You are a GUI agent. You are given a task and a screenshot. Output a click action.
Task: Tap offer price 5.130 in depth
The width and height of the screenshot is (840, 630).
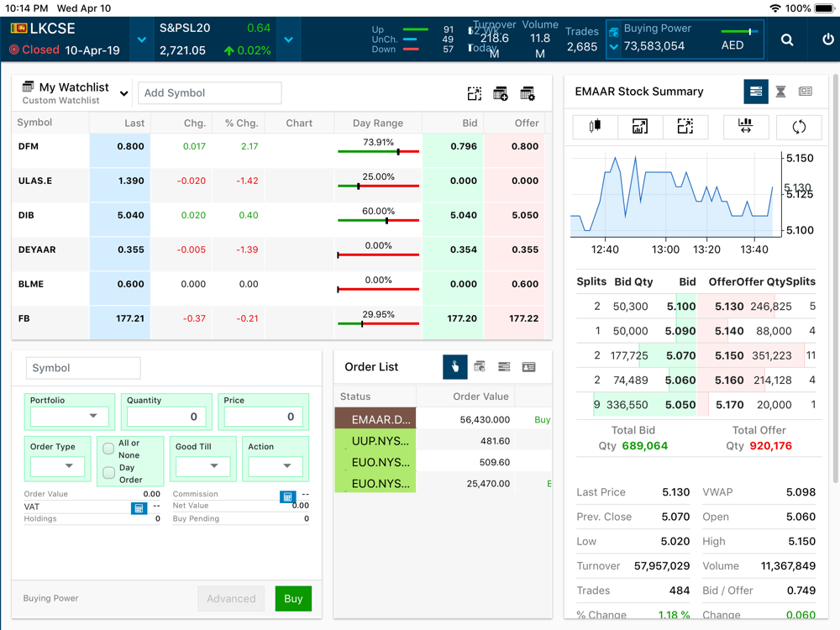pyautogui.click(x=729, y=307)
